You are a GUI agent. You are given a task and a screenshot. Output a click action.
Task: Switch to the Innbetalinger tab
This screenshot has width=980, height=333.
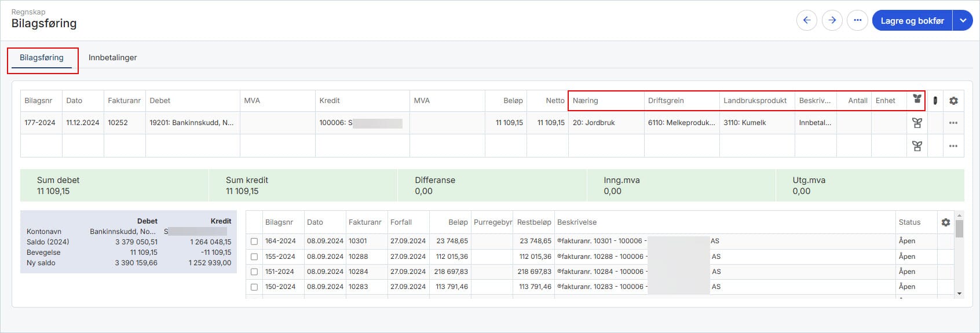tap(112, 58)
